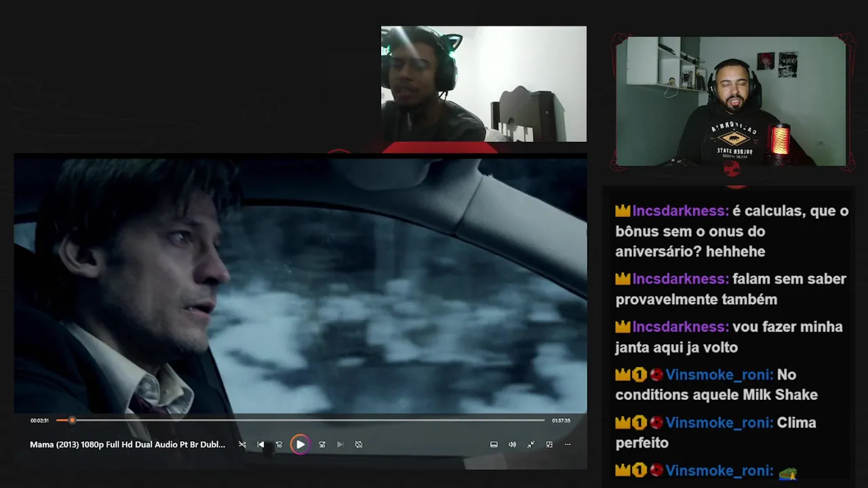Skip back 10 seconds button
Viewport: 868px width, 488px height.
(x=279, y=445)
